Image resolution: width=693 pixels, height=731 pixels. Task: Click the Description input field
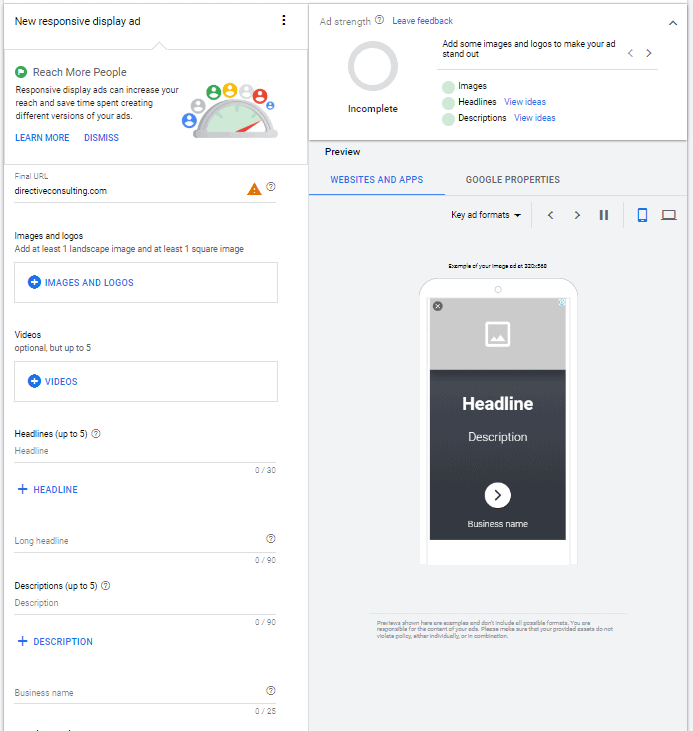(145, 603)
